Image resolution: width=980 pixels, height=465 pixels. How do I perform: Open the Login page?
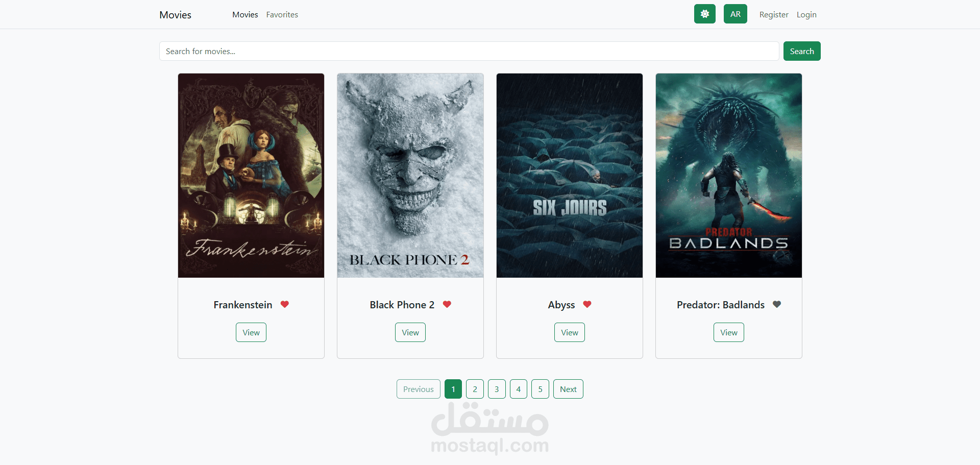point(806,15)
